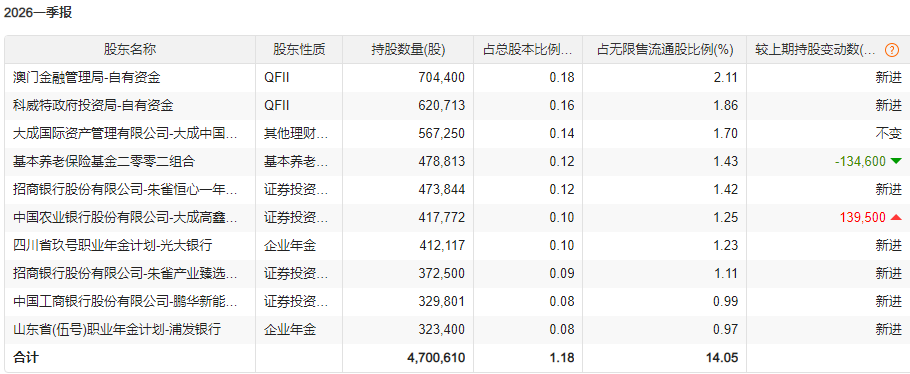Click 其他理财 type in 大成国际 row
This screenshot has height=374, width=910.
tap(296, 134)
